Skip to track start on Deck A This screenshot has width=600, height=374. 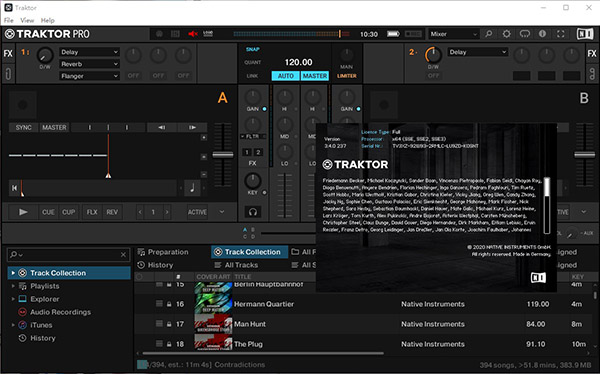pos(14,188)
